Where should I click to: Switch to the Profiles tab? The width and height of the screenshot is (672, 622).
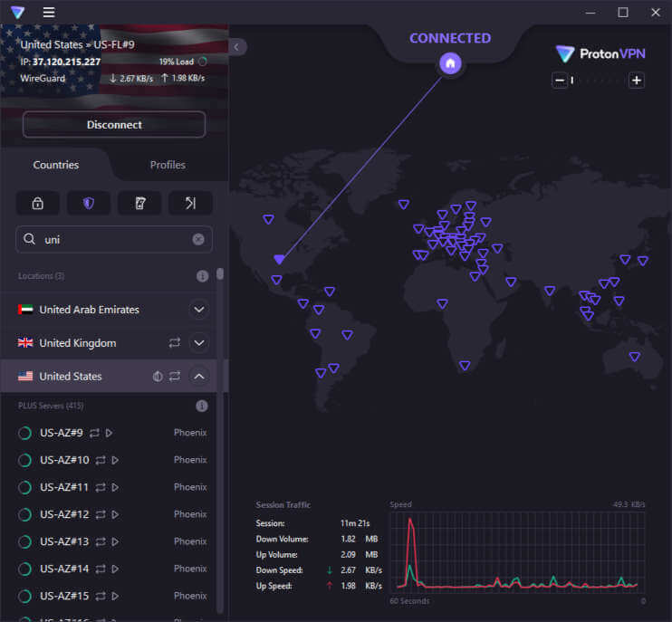168,165
